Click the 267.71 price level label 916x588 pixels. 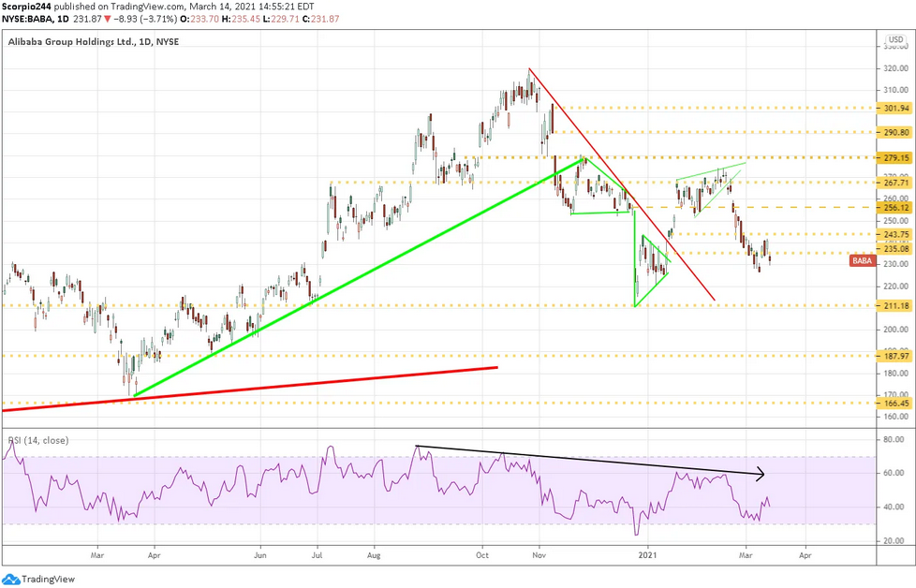click(x=896, y=183)
